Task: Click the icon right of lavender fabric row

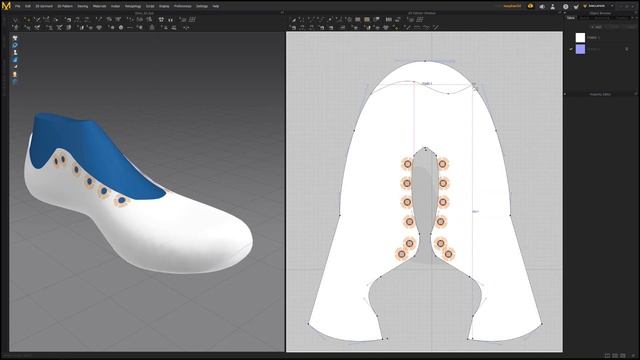Action: click(627, 49)
